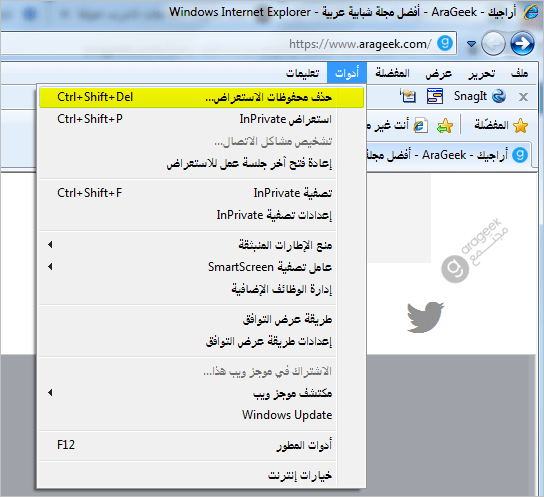Close the SnagIt toolbar with X
544x497 pixels.
[523, 97]
